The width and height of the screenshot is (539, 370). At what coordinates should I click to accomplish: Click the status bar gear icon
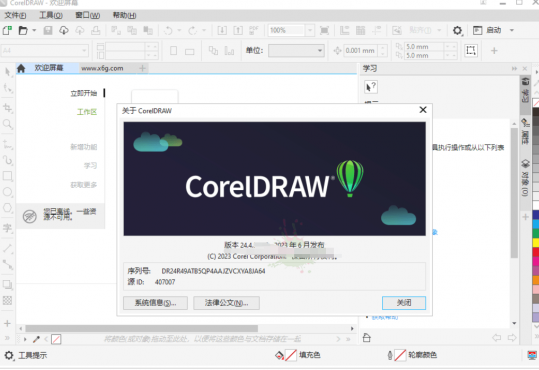click(x=9, y=355)
